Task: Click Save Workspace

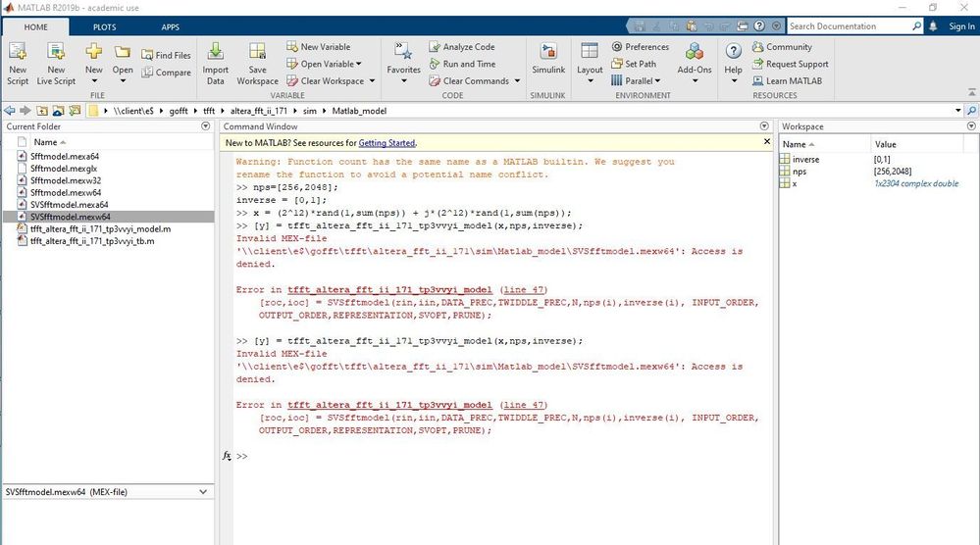Action: 257,64
